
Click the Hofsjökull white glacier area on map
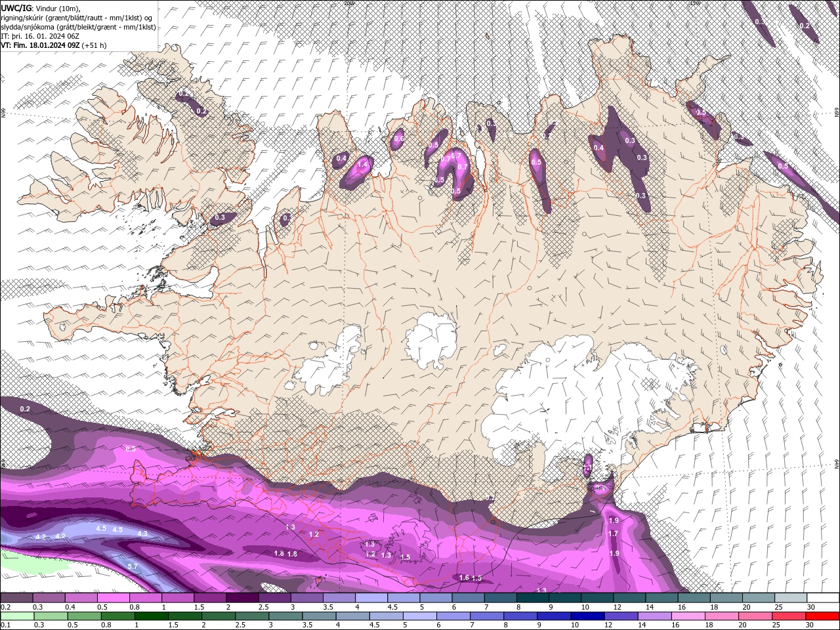click(430, 340)
